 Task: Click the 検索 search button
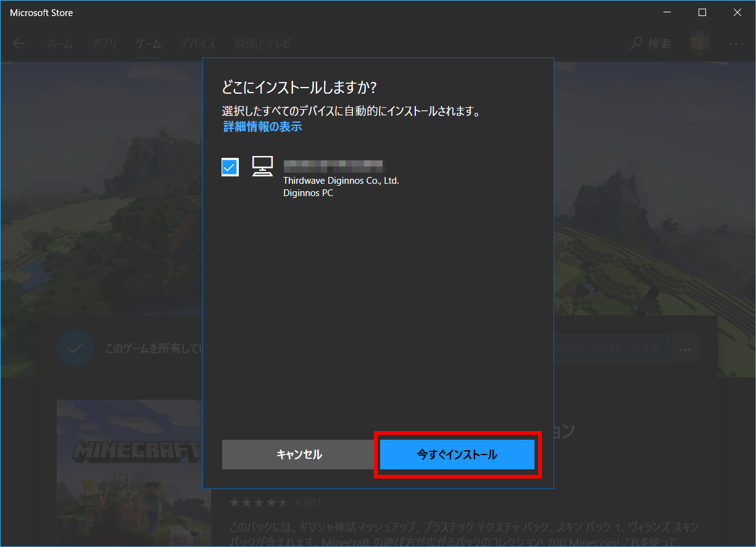[x=650, y=44]
